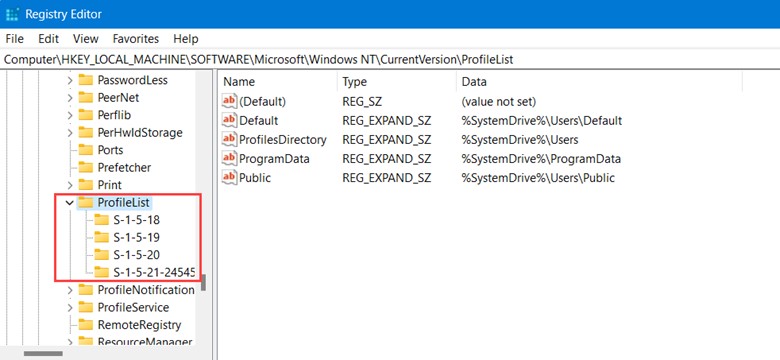This screenshot has width=780, height=360.
Task: Select the S-1-5-18 folder icon
Action: click(x=101, y=220)
